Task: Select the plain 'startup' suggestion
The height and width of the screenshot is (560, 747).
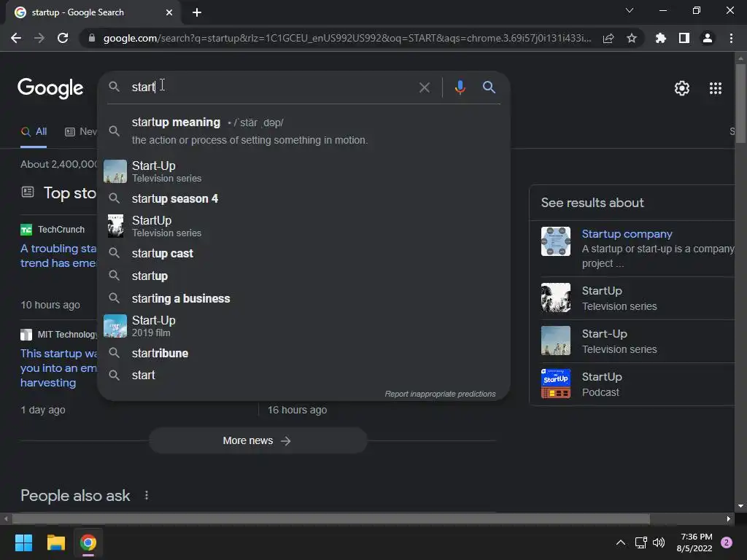Action: (x=303, y=276)
